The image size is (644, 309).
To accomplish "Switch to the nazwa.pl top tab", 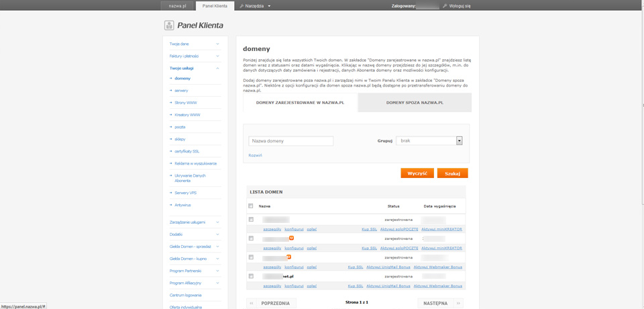I will click(x=177, y=6).
